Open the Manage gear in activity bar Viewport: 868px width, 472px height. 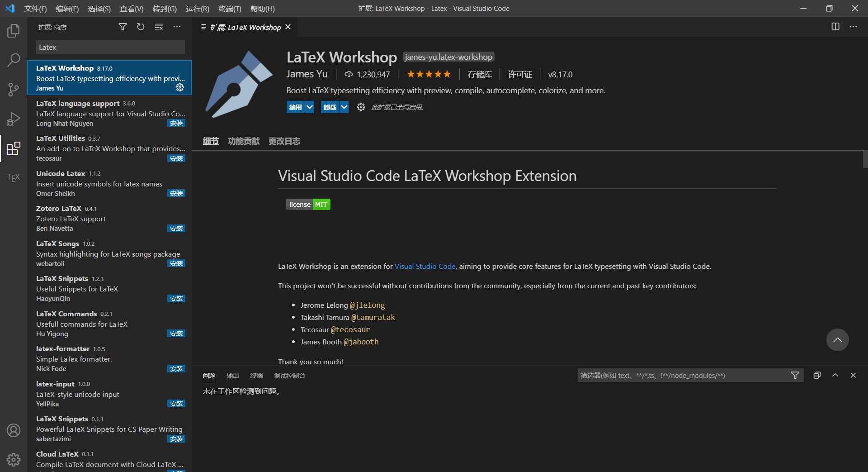click(x=14, y=460)
